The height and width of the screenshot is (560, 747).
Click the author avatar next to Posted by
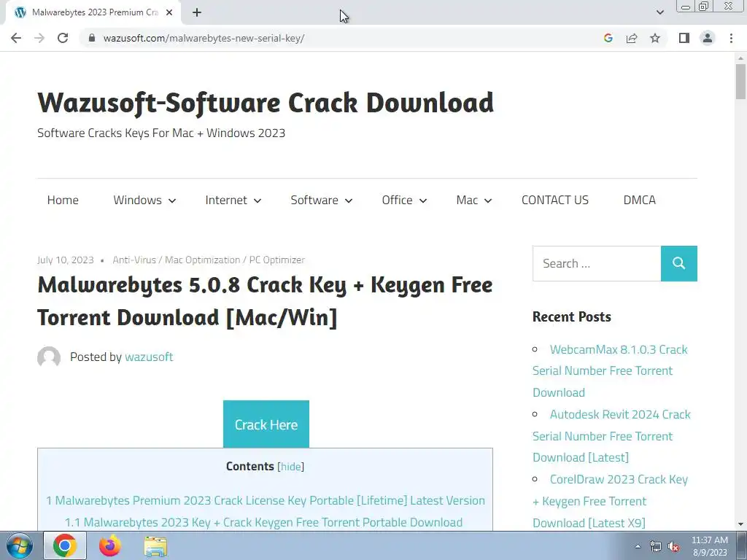(x=49, y=357)
